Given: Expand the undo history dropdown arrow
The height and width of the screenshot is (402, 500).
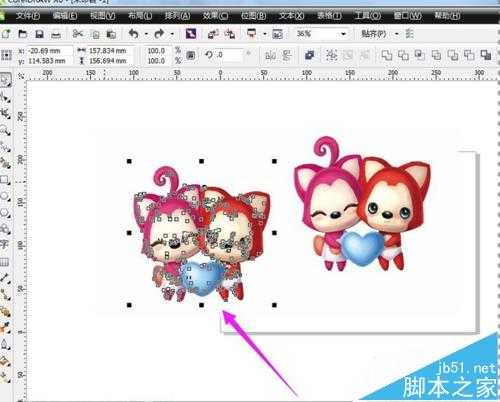Looking at the screenshot, I should click(146, 34).
